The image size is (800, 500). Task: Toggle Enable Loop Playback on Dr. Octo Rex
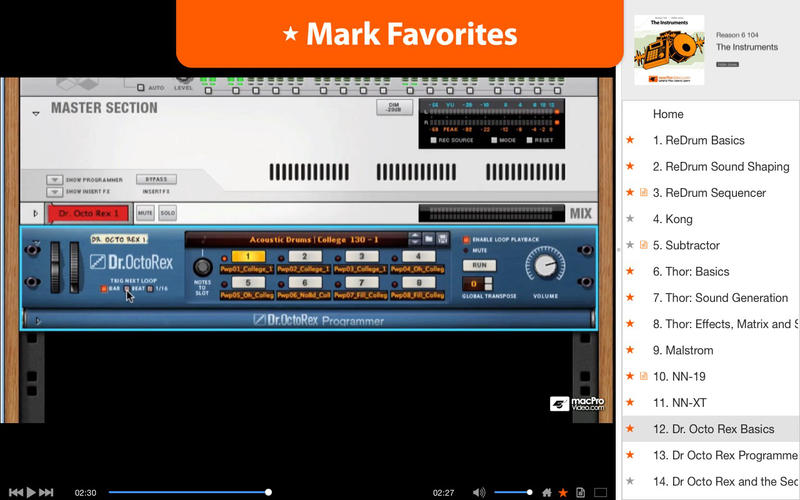[466, 239]
